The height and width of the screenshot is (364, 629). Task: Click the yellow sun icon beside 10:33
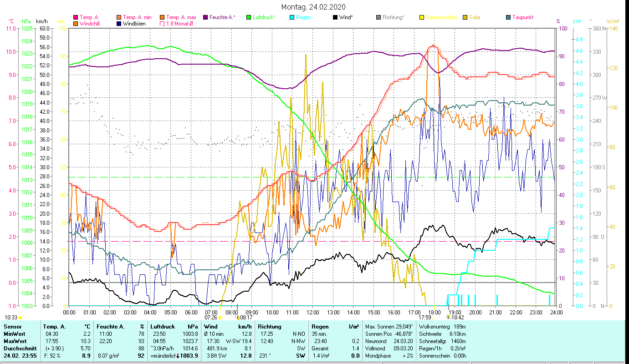(x=20, y=318)
